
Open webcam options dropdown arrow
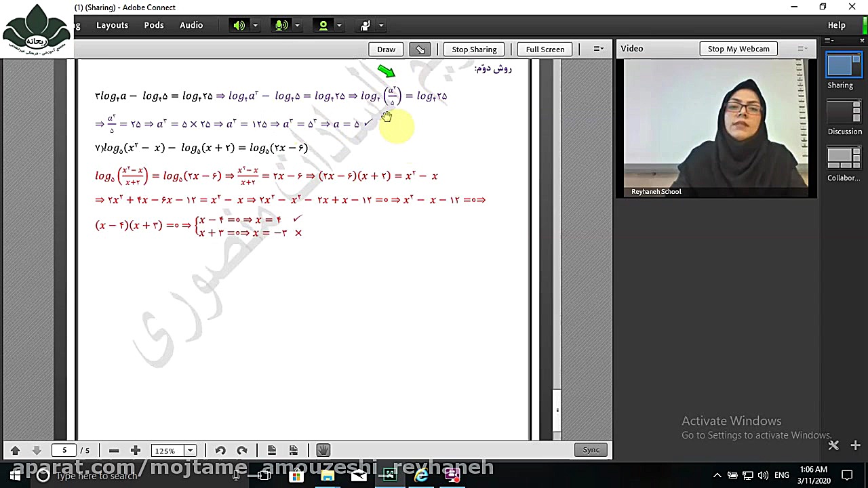click(339, 26)
